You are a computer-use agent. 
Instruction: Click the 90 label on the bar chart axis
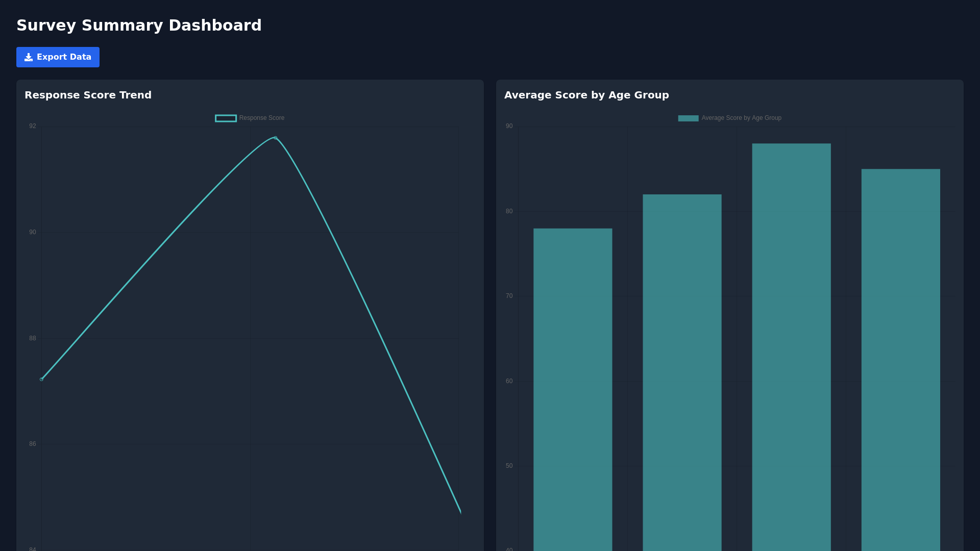508,126
